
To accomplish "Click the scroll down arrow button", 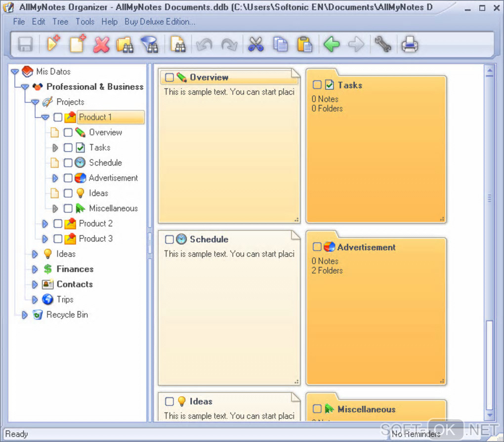I will pos(489,415).
